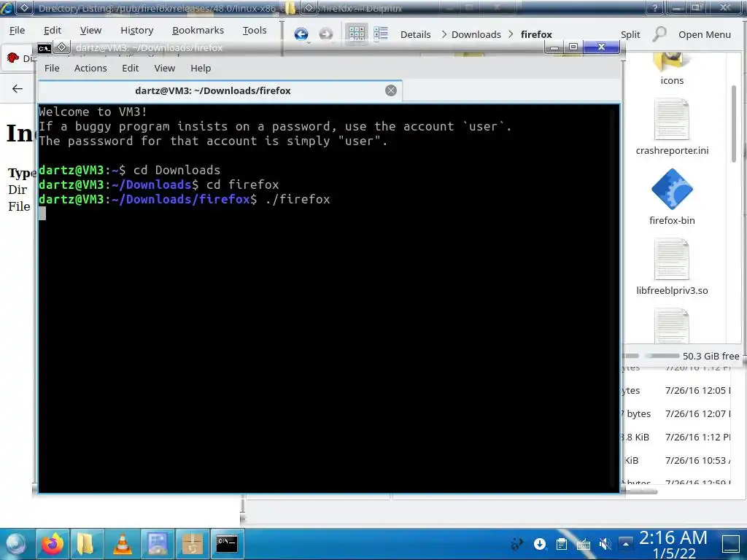Open browser Bookmarks menu
Image resolution: width=747 pixels, height=560 pixels.
198,30
